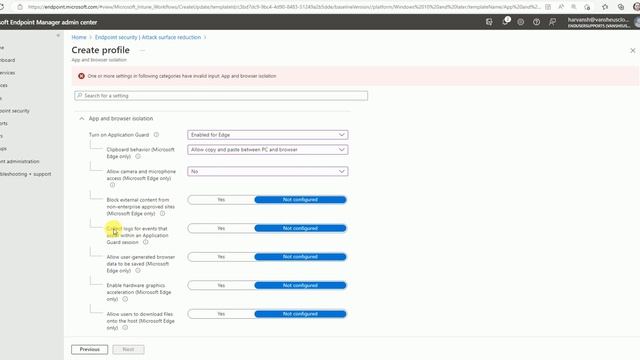Click info icon for camera and microphone access
Image resolution: width=640 pixels, height=360 pixels.
(112, 185)
